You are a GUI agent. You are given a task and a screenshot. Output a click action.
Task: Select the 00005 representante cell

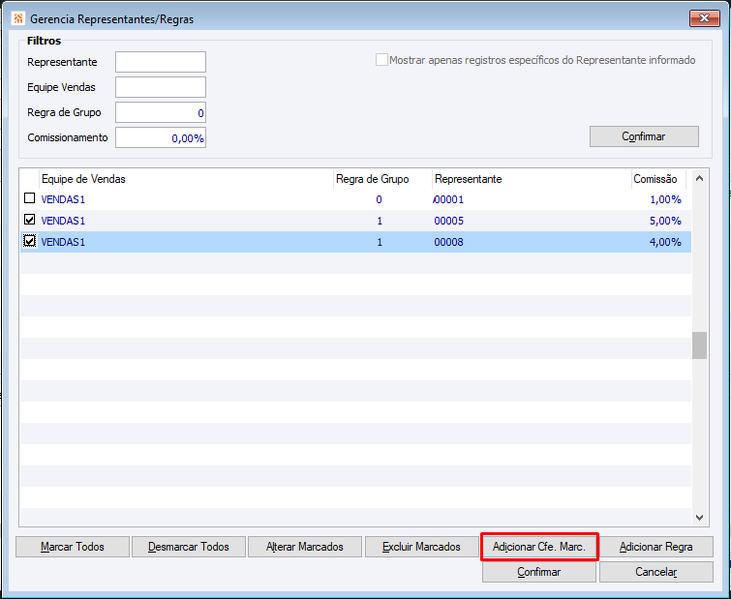coord(449,220)
